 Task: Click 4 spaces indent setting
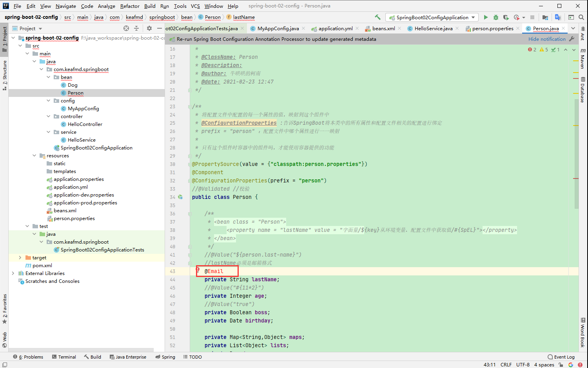[544, 364]
